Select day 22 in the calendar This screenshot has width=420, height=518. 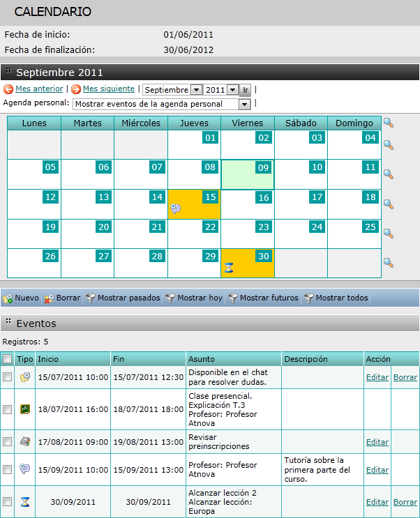tap(210, 227)
